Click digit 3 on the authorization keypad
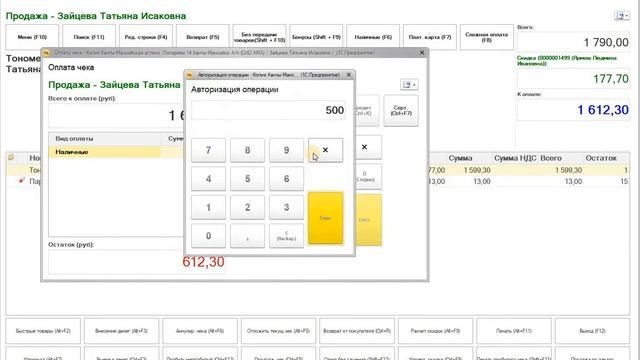Image resolution: width=640 pixels, height=360 pixels. [287, 207]
